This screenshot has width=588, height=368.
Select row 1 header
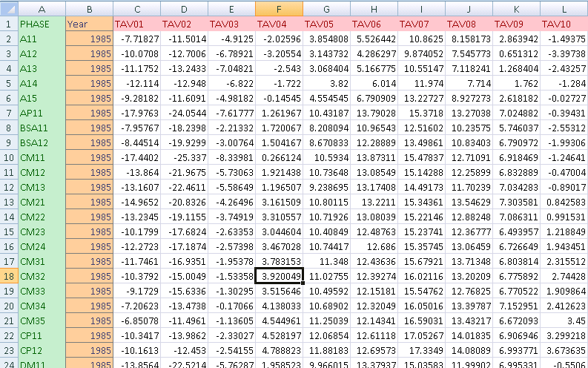[x=8, y=24]
